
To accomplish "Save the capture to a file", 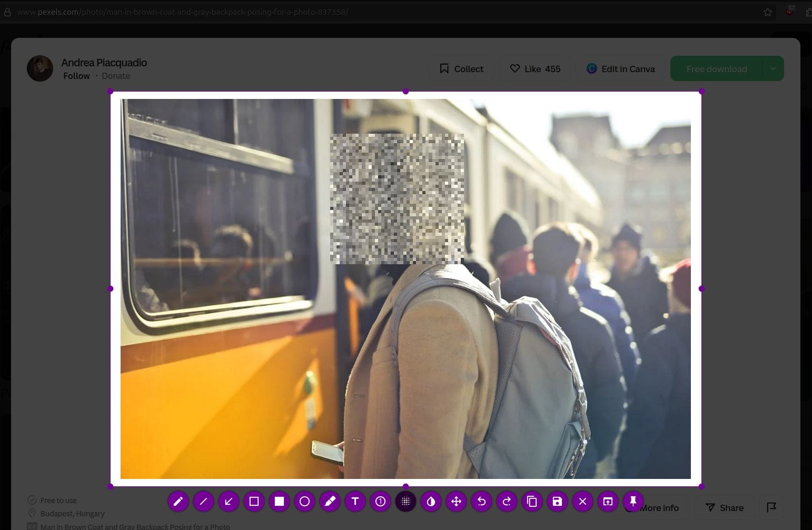I will [x=557, y=501].
